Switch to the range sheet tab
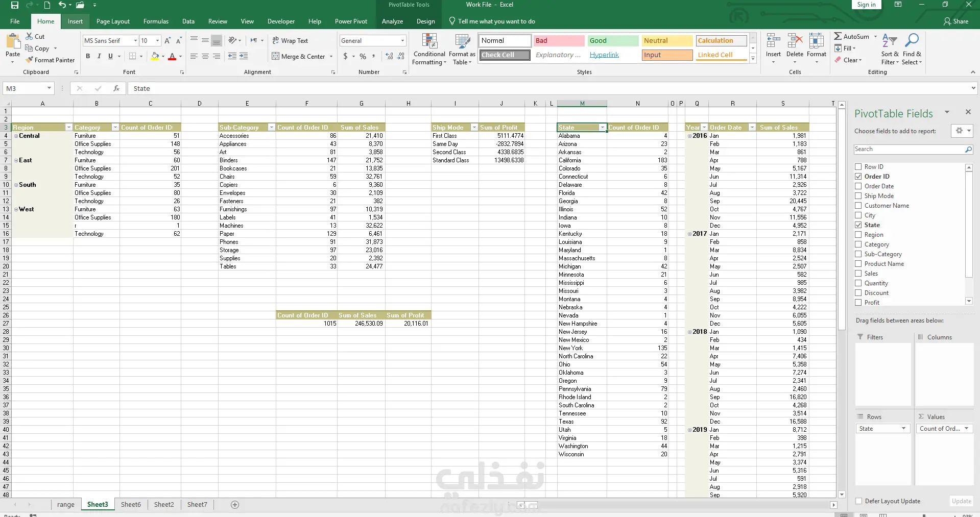 click(x=65, y=504)
